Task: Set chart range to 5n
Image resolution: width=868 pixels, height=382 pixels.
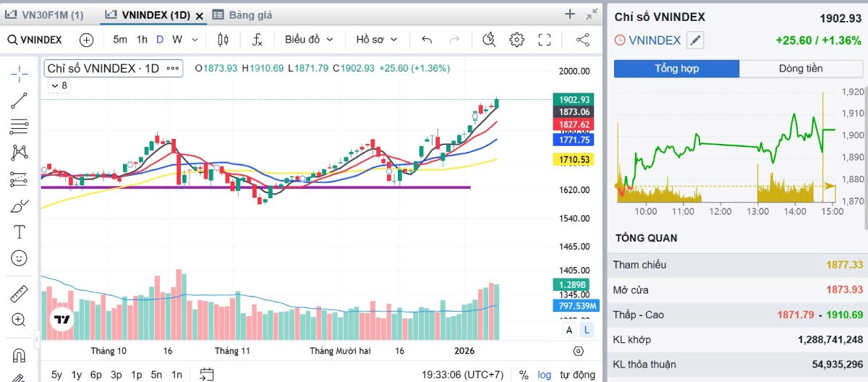Action: point(156,375)
